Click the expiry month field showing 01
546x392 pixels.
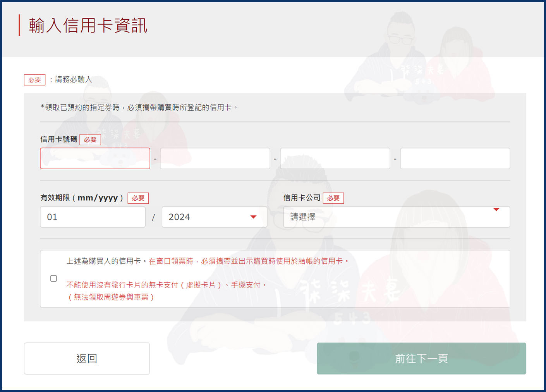point(93,217)
